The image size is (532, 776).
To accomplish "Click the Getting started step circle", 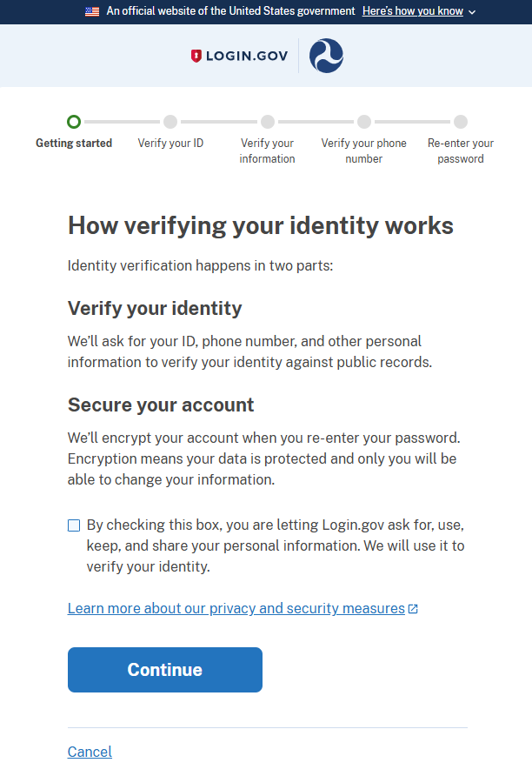I will pos(74,122).
